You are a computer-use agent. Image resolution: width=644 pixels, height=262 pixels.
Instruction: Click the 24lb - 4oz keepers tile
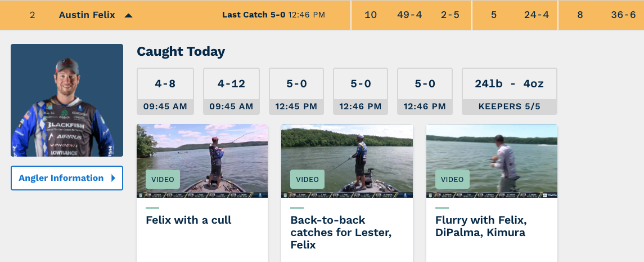click(509, 91)
